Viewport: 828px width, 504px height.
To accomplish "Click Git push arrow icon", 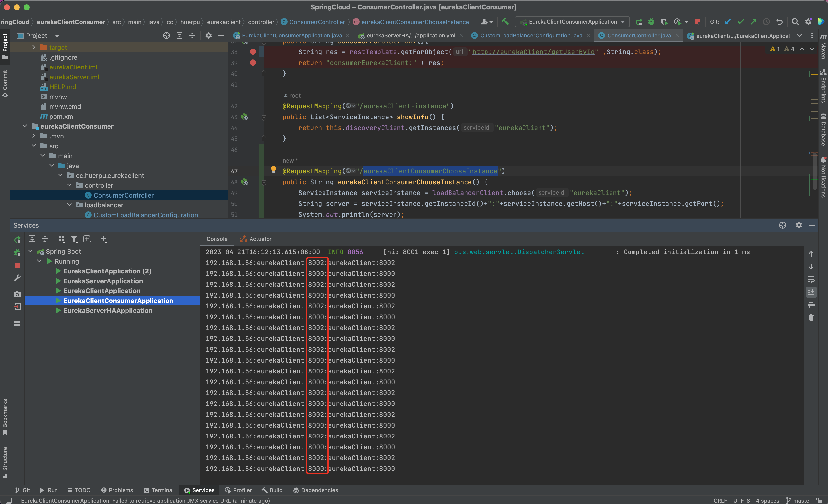I will click(753, 22).
